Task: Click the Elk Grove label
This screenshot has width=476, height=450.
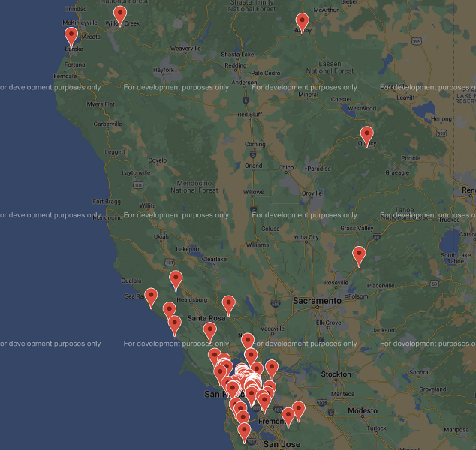Action: coord(328,322)
